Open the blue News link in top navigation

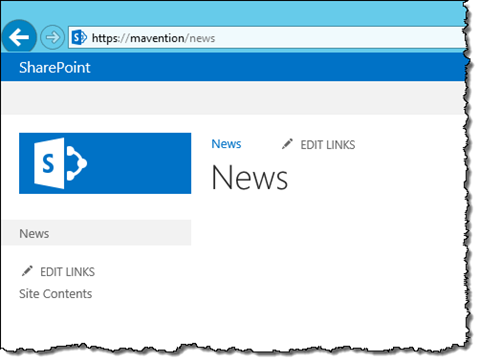pyautogui.click(x=226, y=144)
